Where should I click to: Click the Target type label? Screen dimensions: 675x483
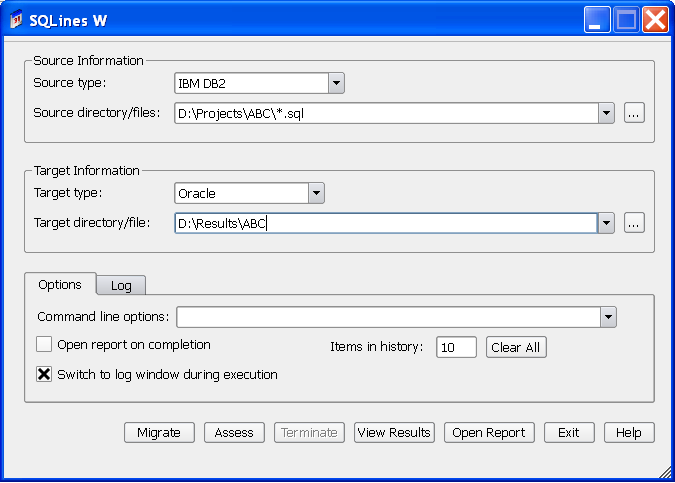(x=68, y=192)
